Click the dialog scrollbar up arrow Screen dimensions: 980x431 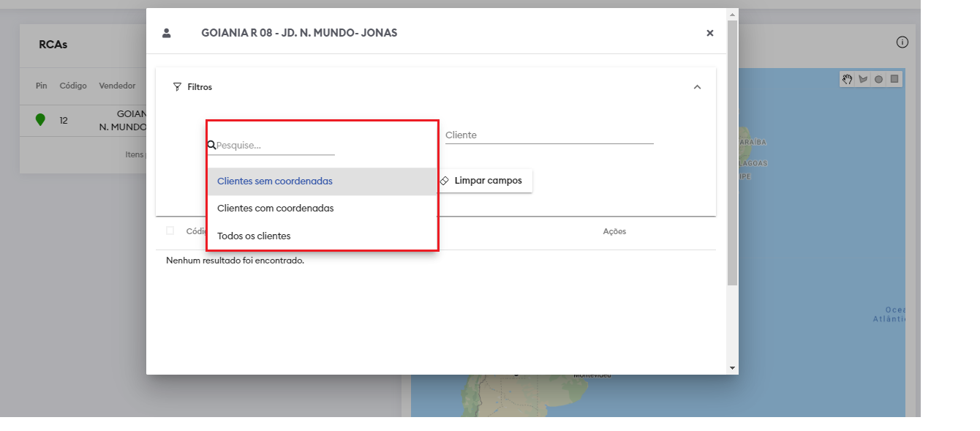pyautogui.click(x=732, y=14)
